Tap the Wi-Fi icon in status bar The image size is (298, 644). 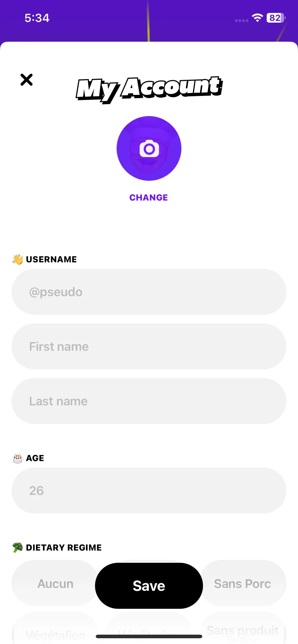click(258, 18)
